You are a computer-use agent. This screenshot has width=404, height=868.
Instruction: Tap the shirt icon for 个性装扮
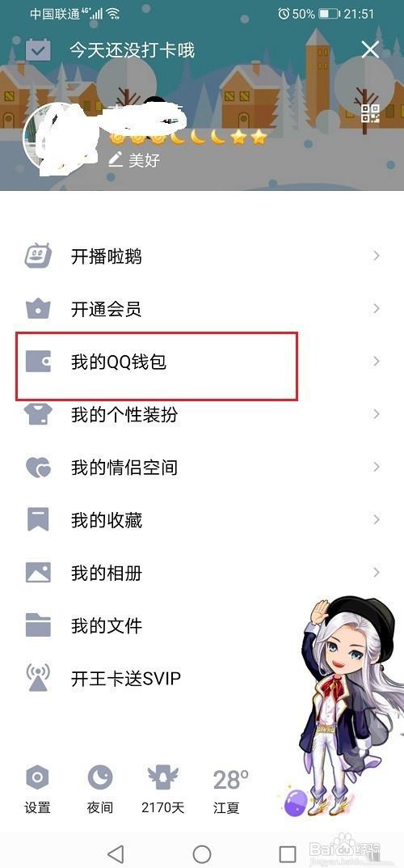click(38, 414)
